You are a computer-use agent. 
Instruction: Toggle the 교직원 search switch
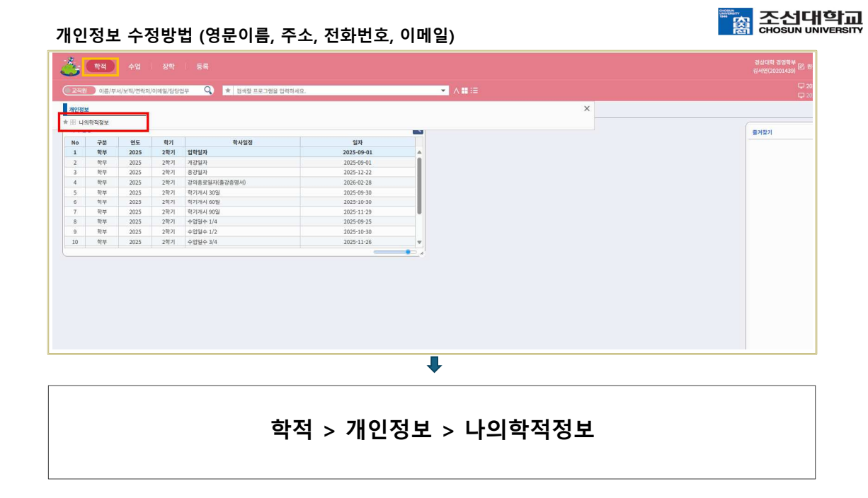pos(79,91)
